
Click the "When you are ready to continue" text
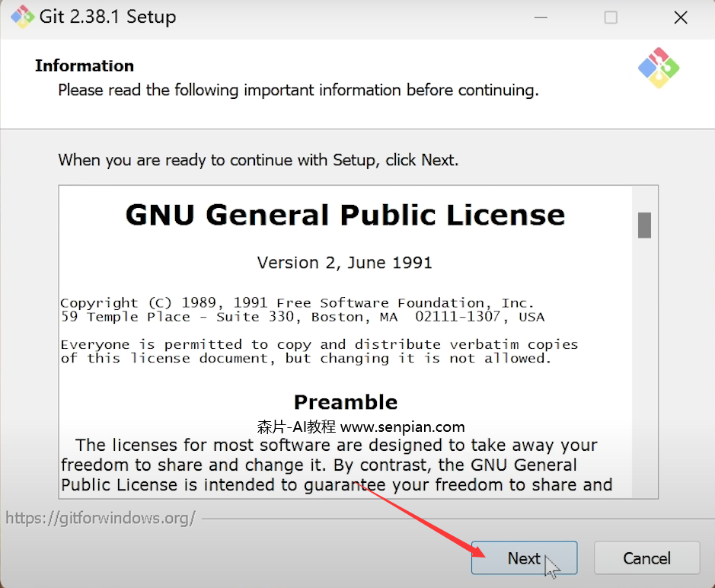[258, 160]
